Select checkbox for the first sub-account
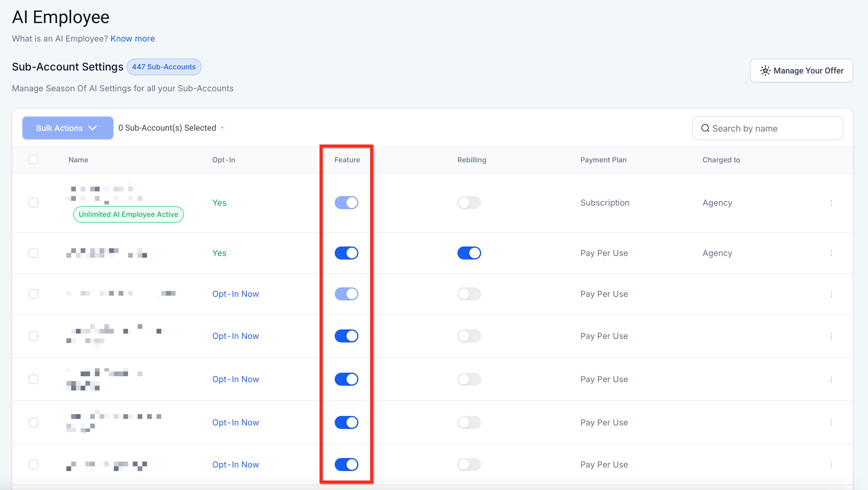 pyautogui.click(x=33, y=203)
